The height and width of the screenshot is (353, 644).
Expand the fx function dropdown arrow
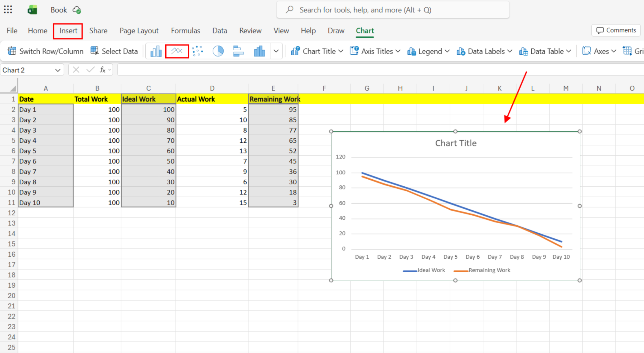109,70
